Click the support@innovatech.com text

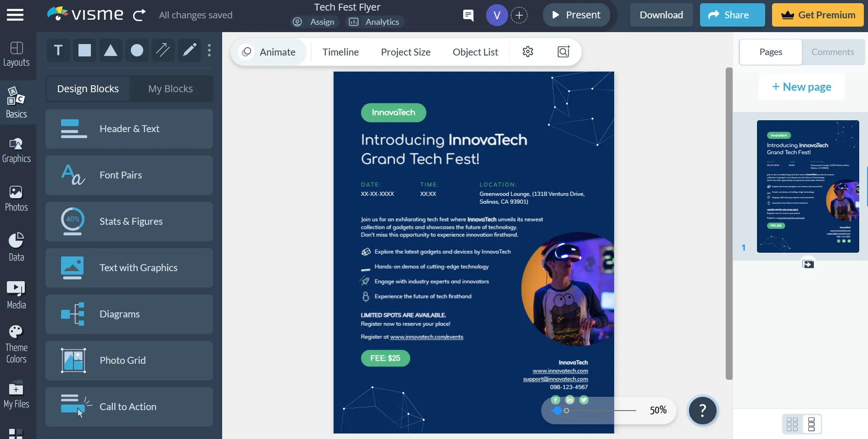pos(555,379)
